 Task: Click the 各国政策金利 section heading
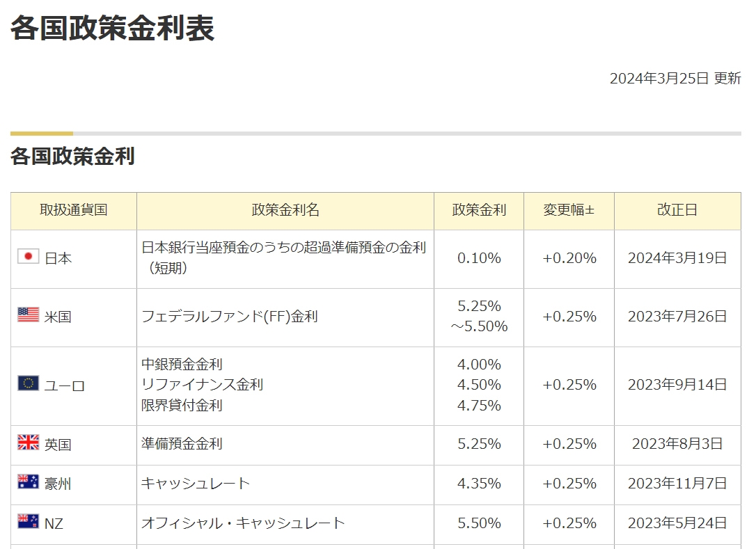click(72, 157)
